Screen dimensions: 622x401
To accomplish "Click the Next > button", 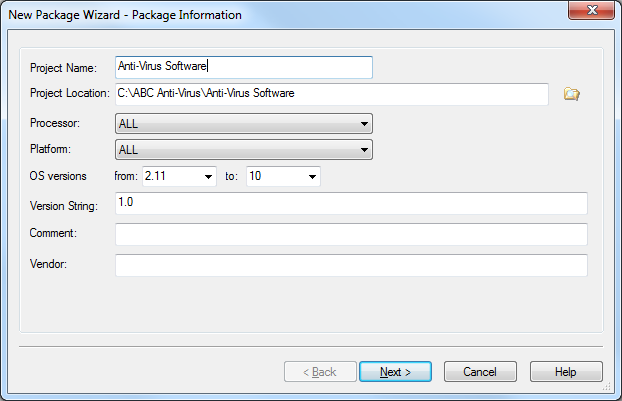I will [x=395, y=372].
